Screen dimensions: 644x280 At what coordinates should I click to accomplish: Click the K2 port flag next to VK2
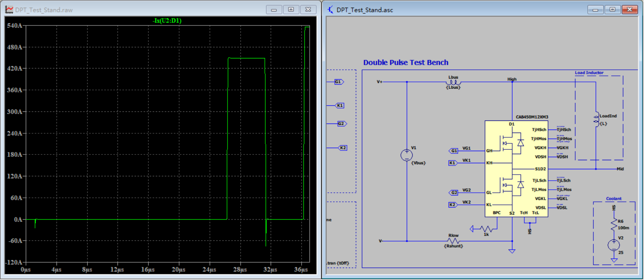coord(453,205)
